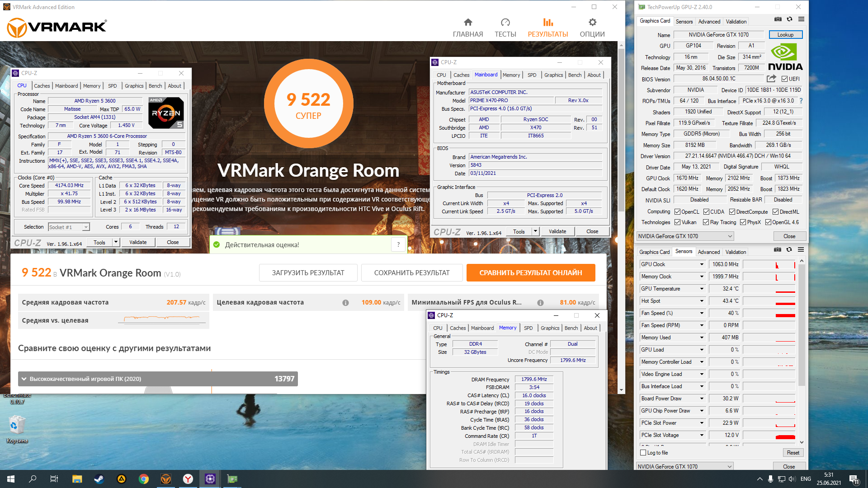
Task: Click СРАВНИТЬ РЕЗУЛЬТАТ ОНЛАЙН button
Action: [x=531, y=273]
